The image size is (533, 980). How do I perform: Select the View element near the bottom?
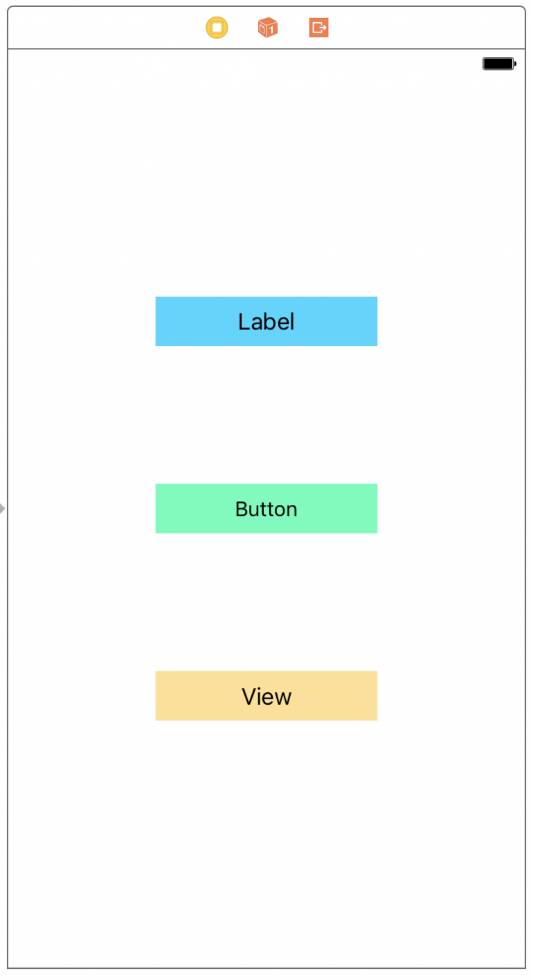click(x=266, y=696)
